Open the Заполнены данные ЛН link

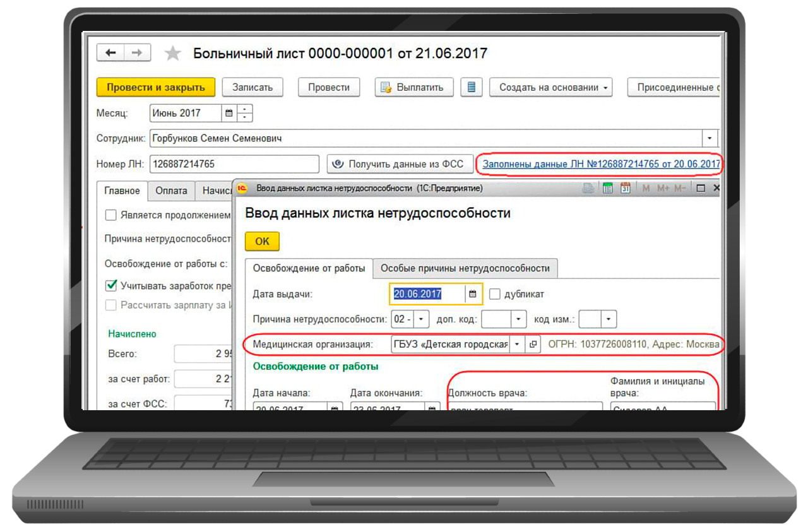(x=601, y=164)
